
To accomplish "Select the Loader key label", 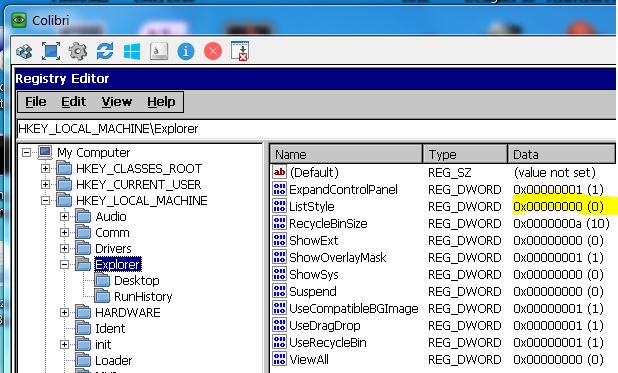I will [x=114, y=360].
